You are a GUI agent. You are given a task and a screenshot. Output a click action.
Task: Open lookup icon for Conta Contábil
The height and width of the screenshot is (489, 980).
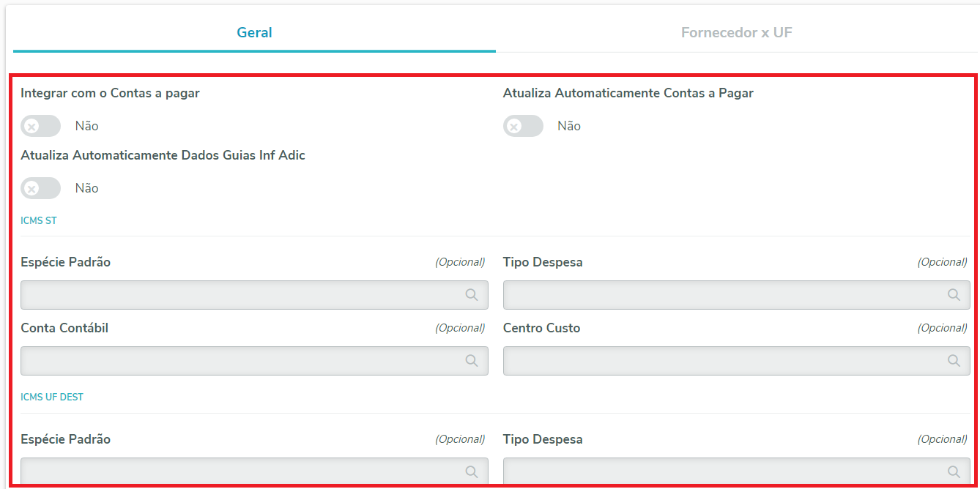tap(472, 361)
